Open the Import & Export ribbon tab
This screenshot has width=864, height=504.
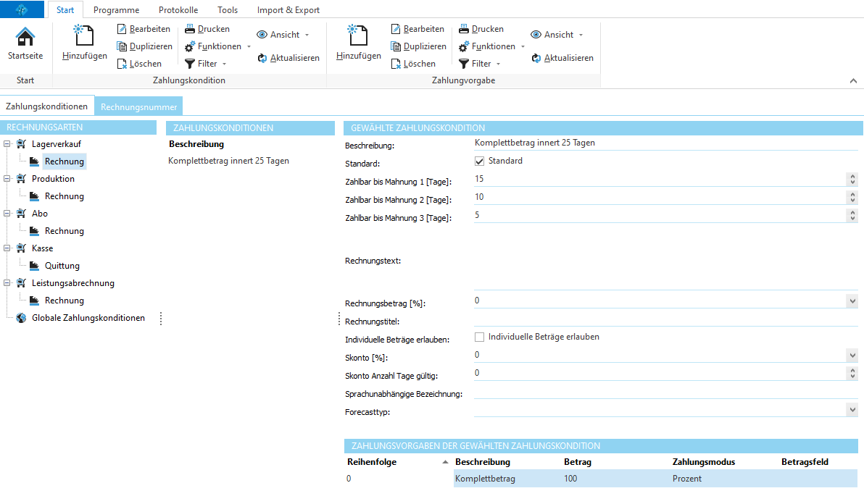coord(288,10)
